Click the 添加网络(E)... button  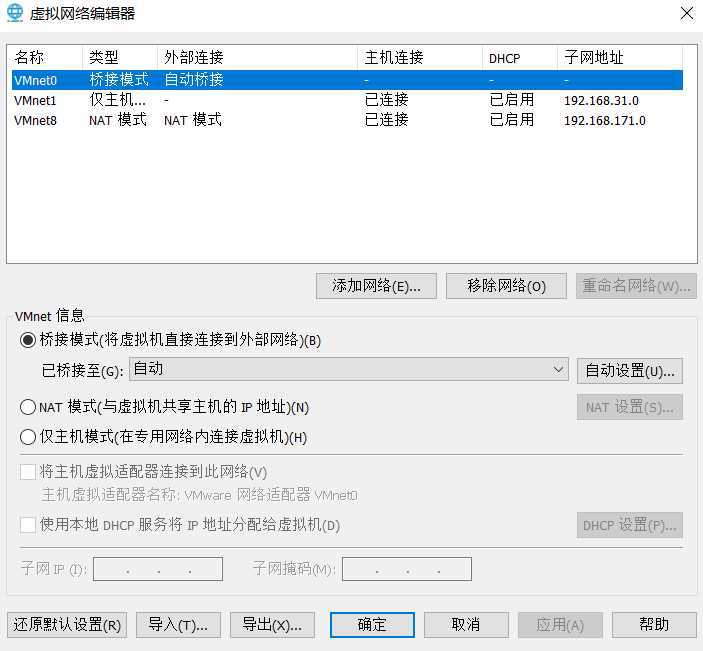(x=376, y=286)
